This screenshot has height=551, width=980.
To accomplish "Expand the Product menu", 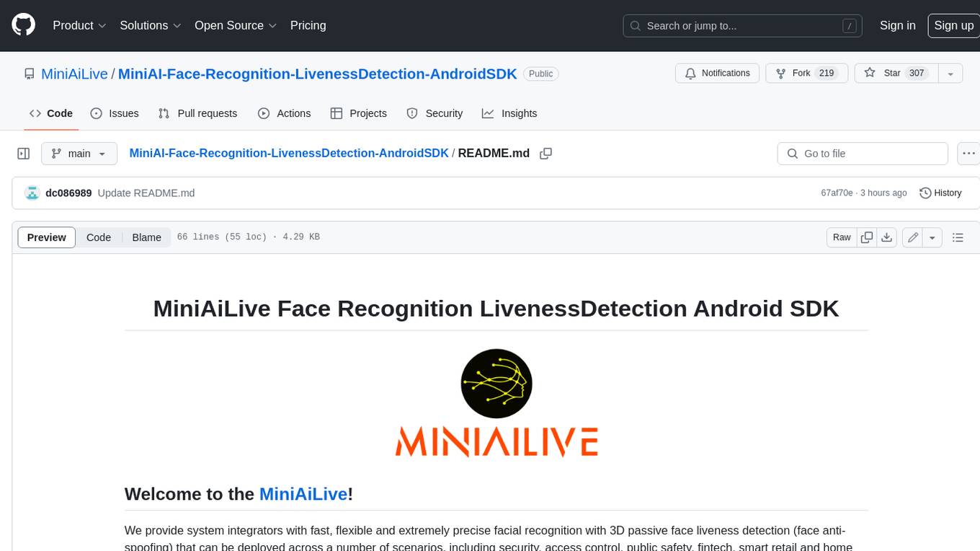I will (x=79, y=25).
